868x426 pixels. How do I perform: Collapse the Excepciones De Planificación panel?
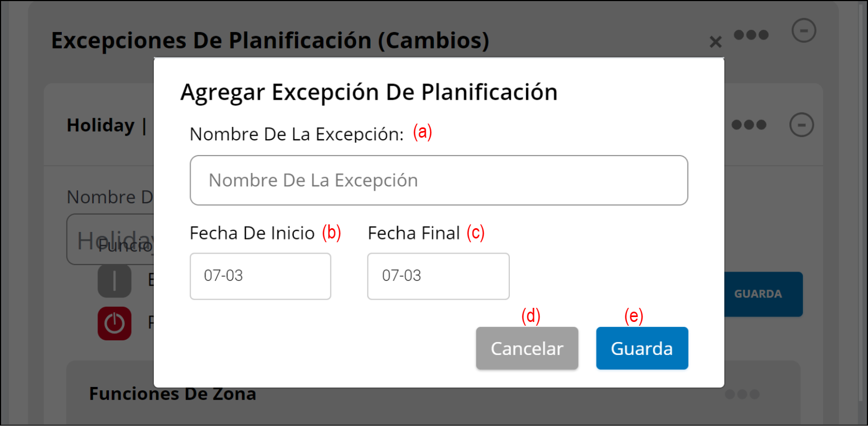tap(804, 30)
